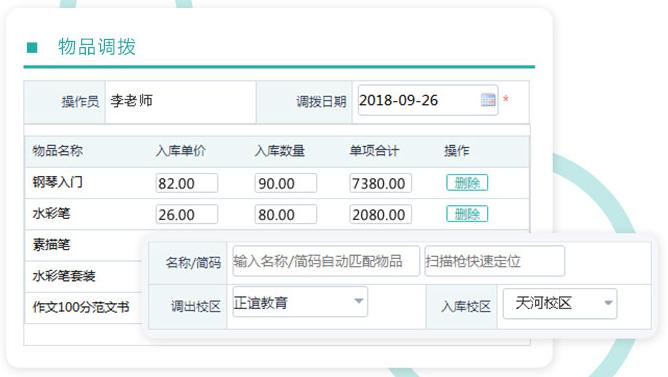
Task: Click the 操作员 label
Action: pos(80,102)
